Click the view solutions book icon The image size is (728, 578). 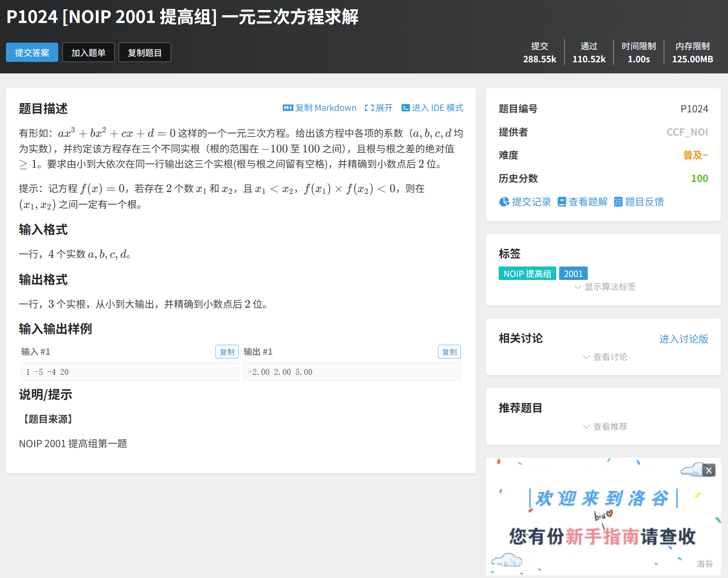(x=562, y=202)
